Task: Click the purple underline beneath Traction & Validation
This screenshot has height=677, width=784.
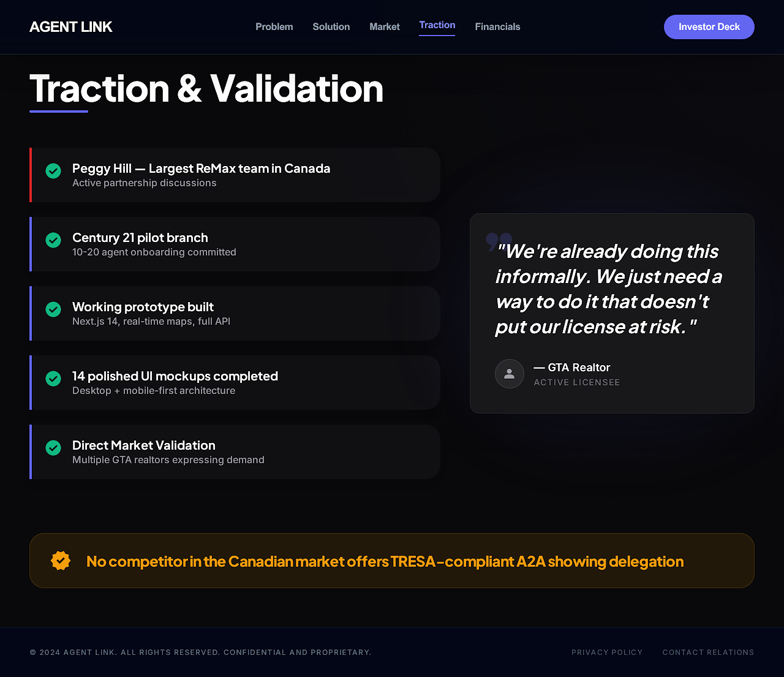Action: pos(58,111)
